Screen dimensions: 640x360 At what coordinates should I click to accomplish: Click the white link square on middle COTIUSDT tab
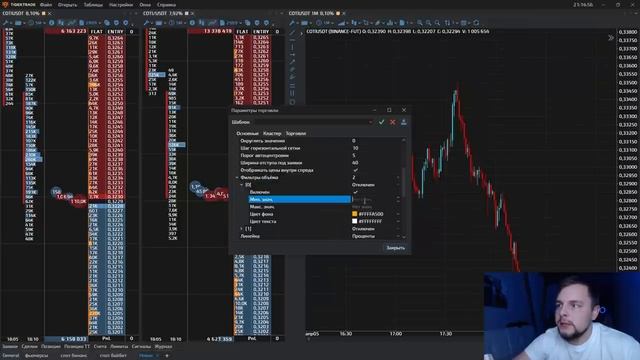[187, 13]
